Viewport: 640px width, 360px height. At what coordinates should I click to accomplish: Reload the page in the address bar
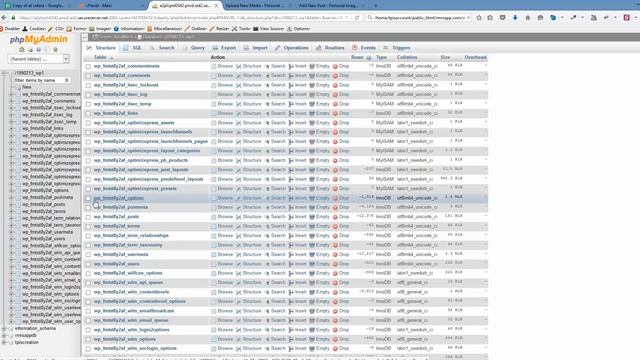pos(357,18)
